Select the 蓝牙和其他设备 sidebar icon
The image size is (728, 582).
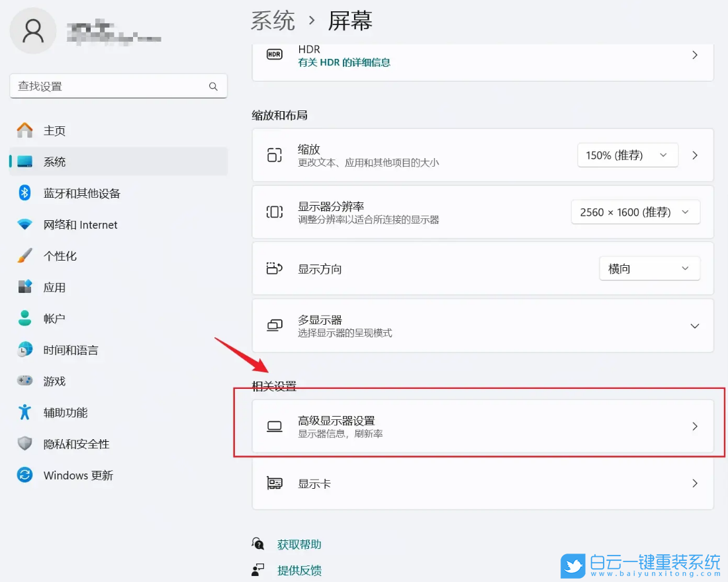(x=24, y=193)
